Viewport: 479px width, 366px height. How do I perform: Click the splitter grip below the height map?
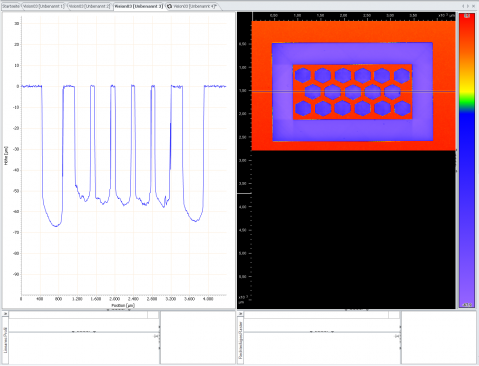coord(356,310)
